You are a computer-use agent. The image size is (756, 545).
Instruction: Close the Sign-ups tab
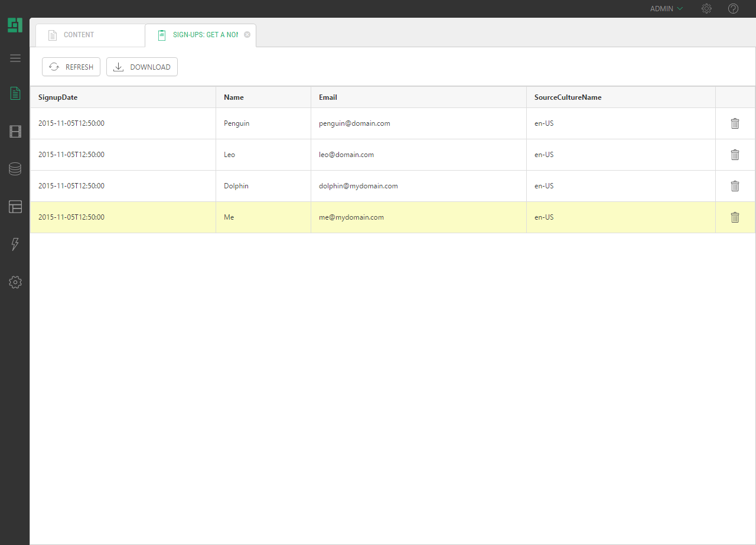247,35
